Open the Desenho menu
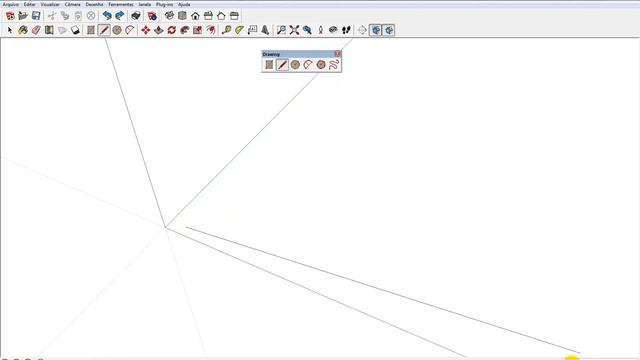Screen dimensions: 640x360 pyautogui.click(x=94, y=4)
